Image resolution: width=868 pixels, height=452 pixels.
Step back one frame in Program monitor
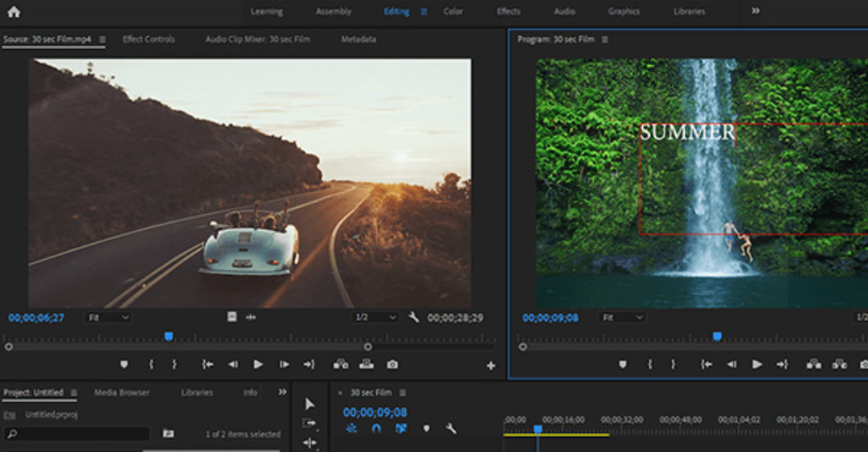(x=732, y=364)
